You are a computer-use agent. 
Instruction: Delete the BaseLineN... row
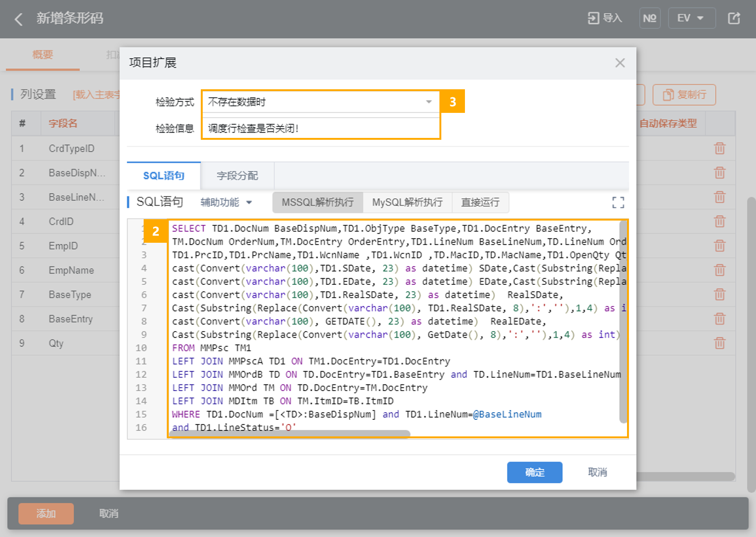[719, 197]
